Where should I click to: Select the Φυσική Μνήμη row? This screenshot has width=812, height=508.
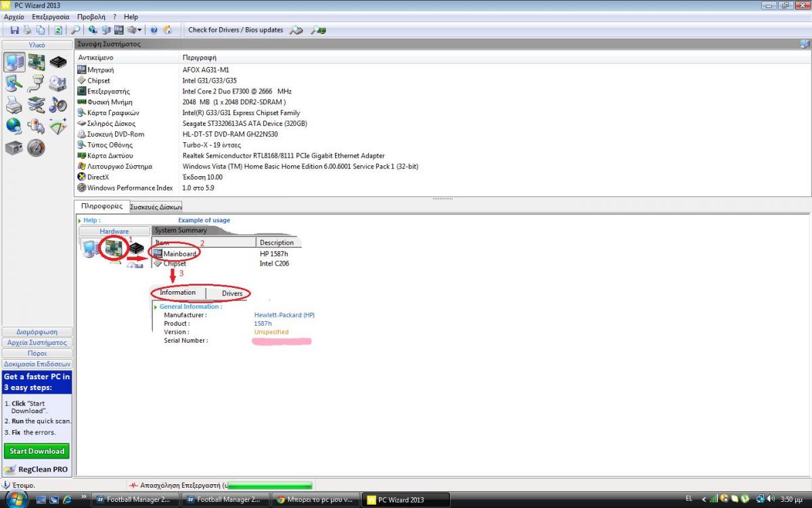443,102
